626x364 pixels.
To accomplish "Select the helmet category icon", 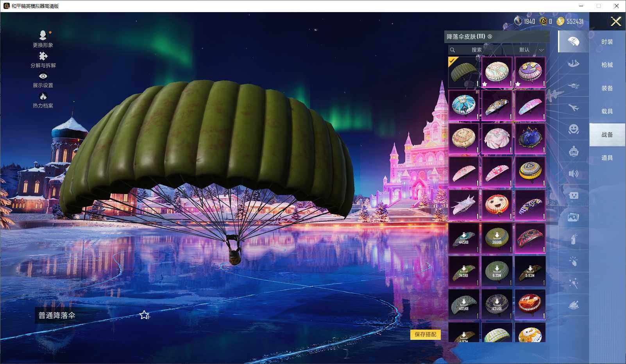I will (x=574, y=151).
